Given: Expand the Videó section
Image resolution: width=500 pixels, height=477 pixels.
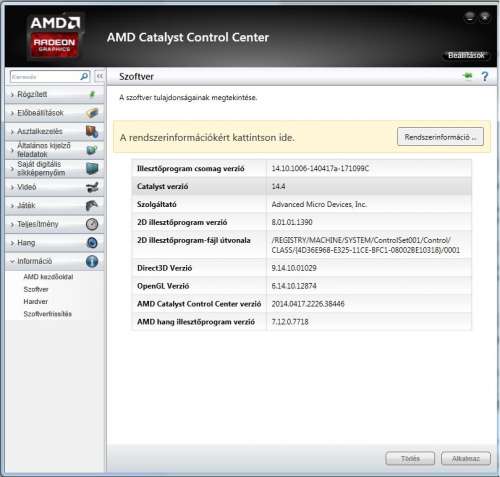Looking at the screenshot, I should [12, 187].
